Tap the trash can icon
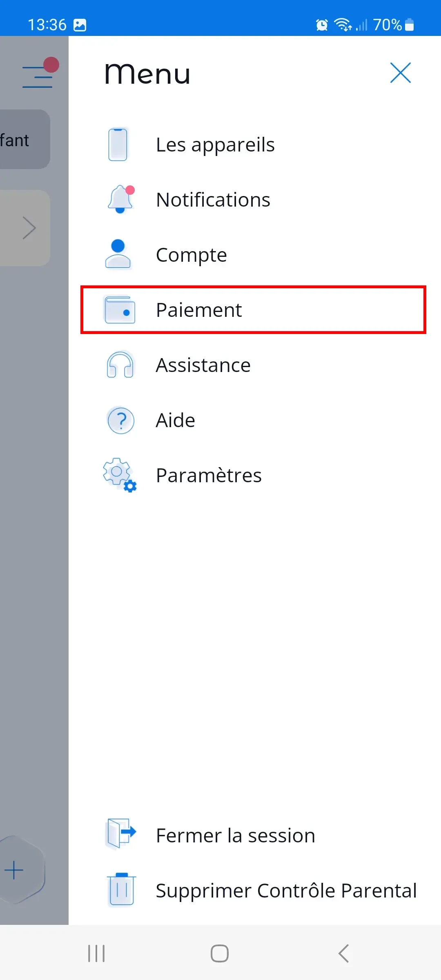 pyautogui.click(x=121, y=890)
